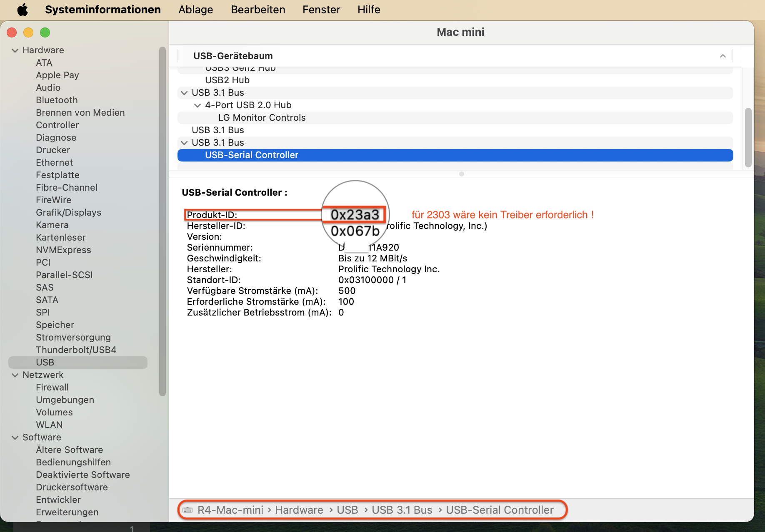Select USB2 Hub in device tree
Viewport: 765px width, 532px height.
[455, 80]
